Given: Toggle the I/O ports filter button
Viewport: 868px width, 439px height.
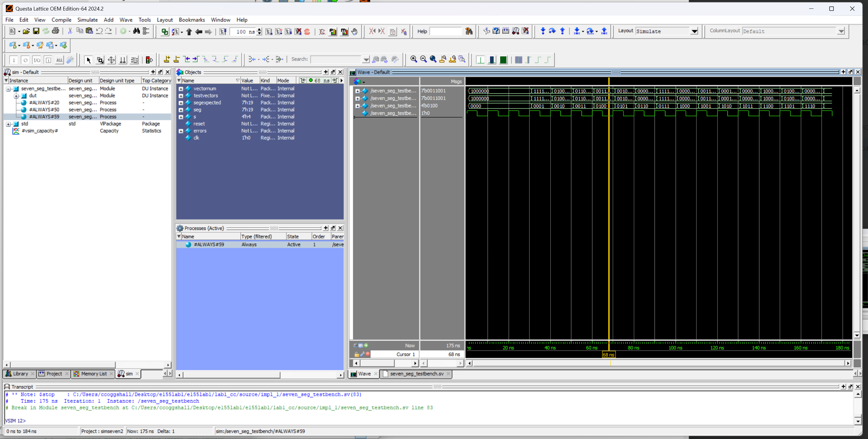Looking at the screenshot, I should coord(37,60).
